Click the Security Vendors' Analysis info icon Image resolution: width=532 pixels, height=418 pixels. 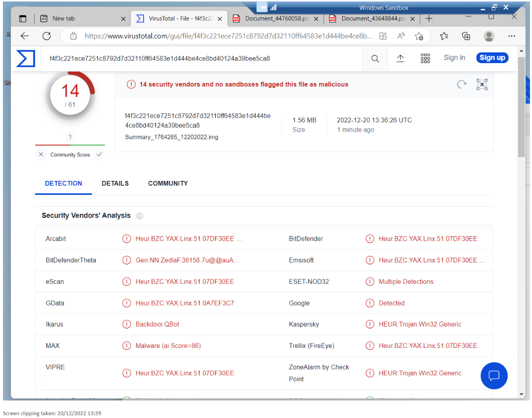pyautogui.click(x=140, y=216)
